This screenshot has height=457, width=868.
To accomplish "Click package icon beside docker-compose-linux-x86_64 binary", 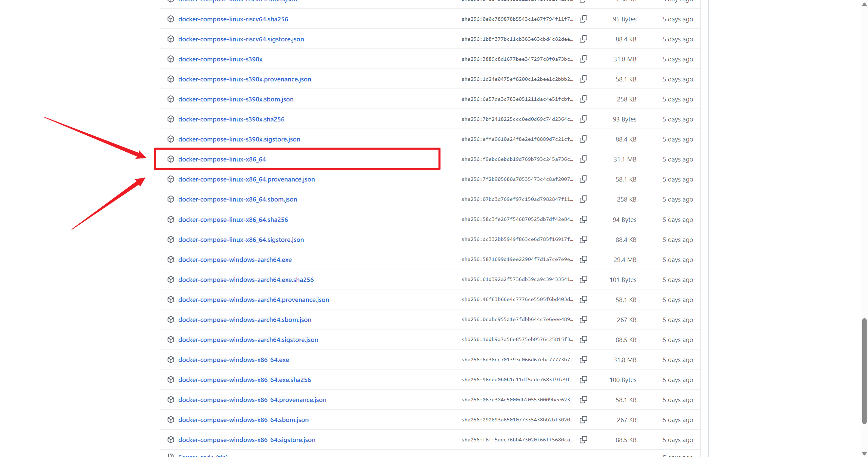I will pos(171,159).
